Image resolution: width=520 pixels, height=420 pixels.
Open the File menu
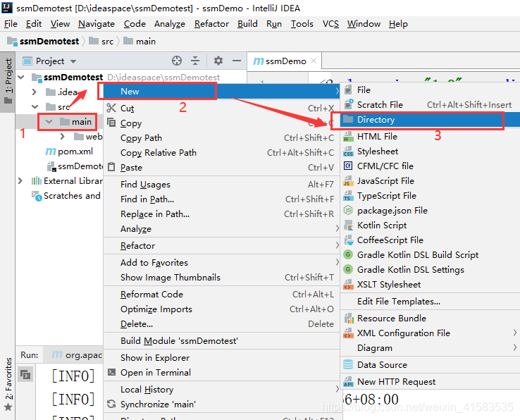(11, 24)
